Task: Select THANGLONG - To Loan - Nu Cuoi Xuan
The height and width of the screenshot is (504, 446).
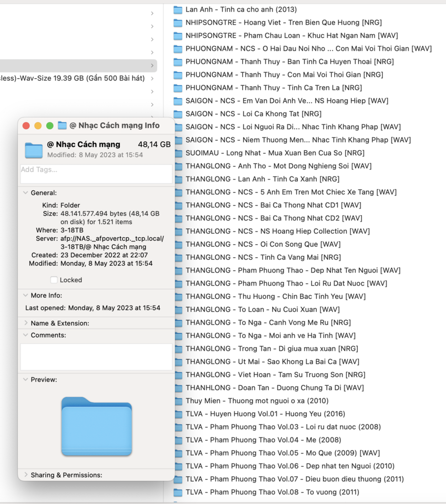Action: (x=263, y=310)
